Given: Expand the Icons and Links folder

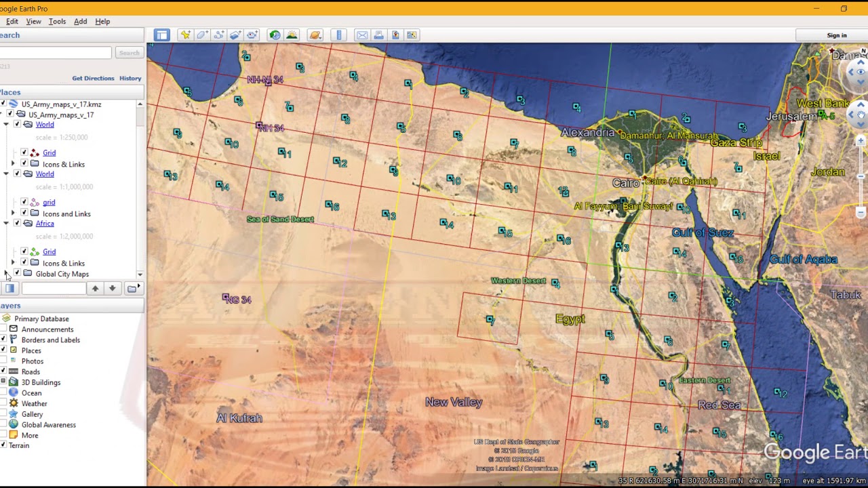Looking at the screenshot, I should [x=13, y=213].
